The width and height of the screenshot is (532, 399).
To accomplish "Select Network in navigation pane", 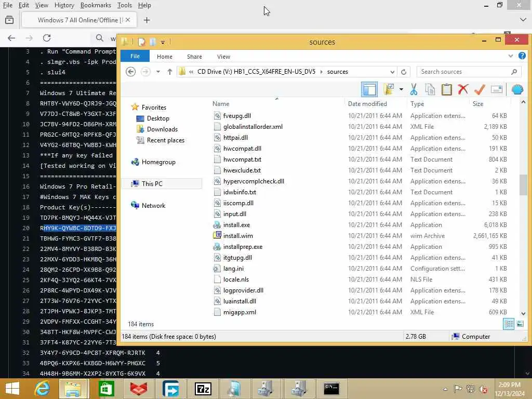I will tap(148, 206).
